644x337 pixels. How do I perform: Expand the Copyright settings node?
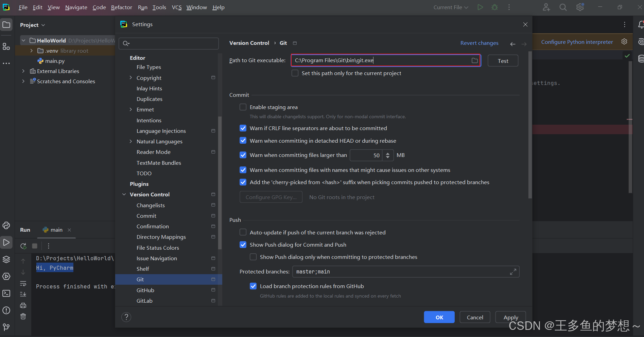(x=131, y=78)
